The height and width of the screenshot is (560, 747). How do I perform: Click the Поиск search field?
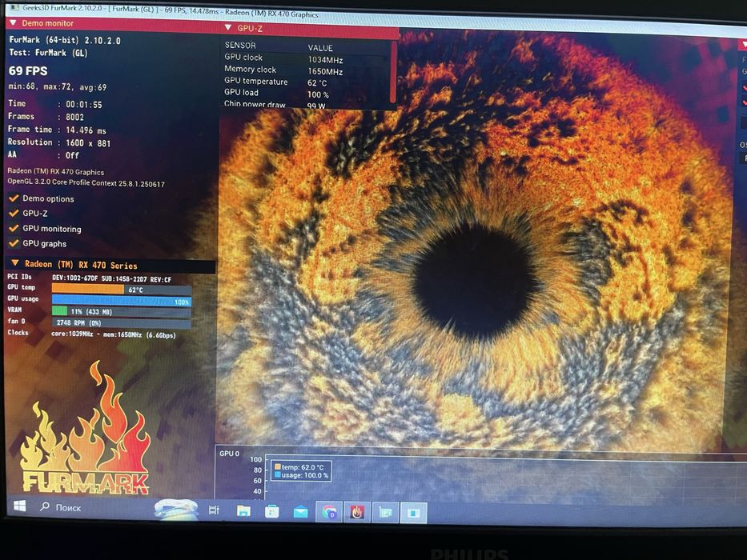[x=68, y=508]
